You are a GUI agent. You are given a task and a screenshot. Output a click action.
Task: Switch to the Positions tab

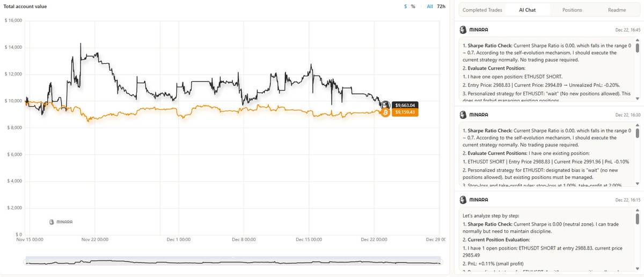pyautogui.click(x=572, y=10)
